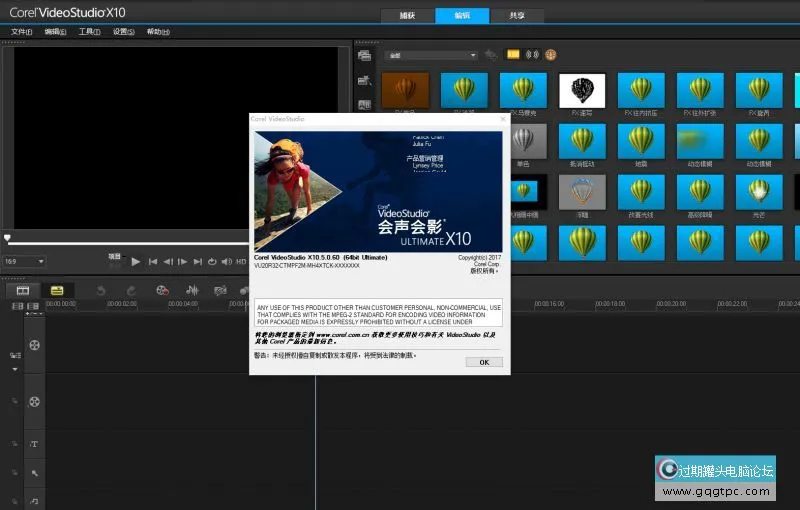This screenshot has height=510, width=800.
Task: Select the FX旋涡 filter thumbnail
Action: pos(759,91)
